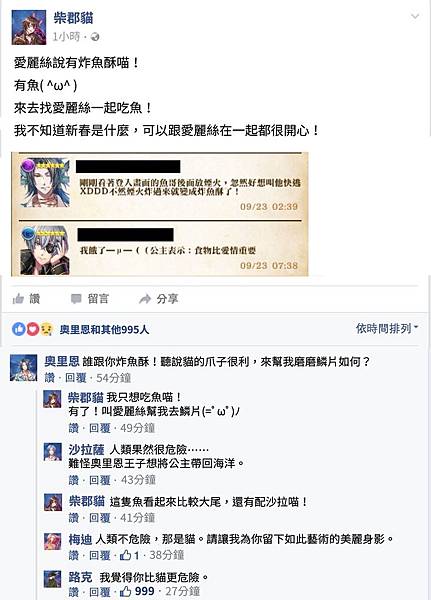The height and width of the screenshot is (600, 431).
Task: Click the thumbs-up 讚 button under the post
Action: pyautogui.click(x=26, y=299)
